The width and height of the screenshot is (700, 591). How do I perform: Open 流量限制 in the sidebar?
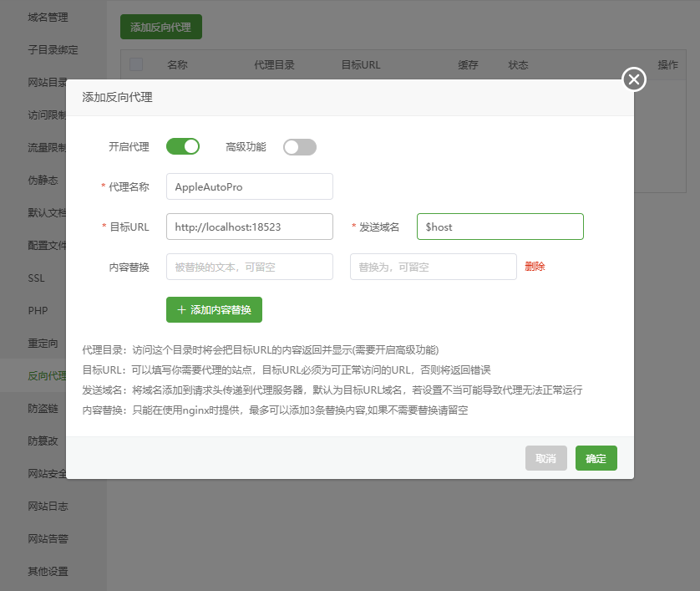tap(47, 148)
